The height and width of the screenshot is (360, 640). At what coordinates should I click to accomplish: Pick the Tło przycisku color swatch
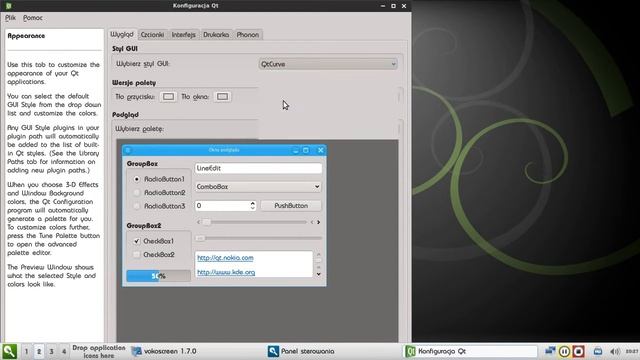168,97
